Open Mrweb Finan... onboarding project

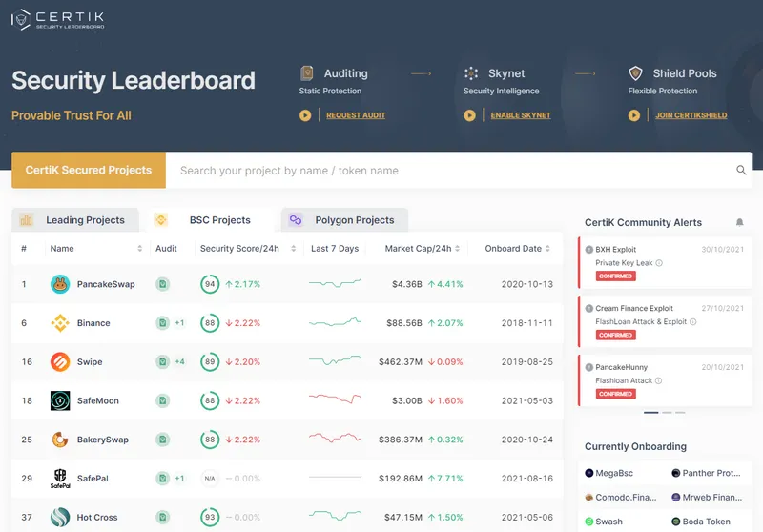707,498
